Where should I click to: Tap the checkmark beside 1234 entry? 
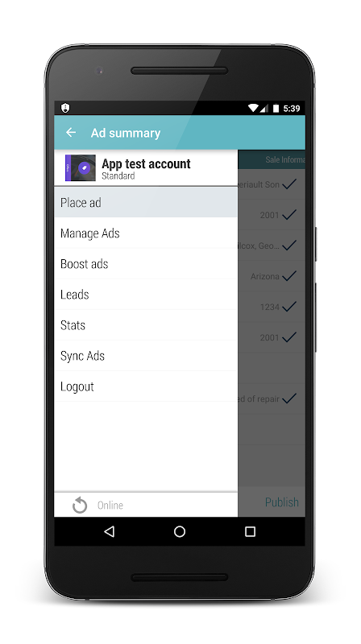tap(289, 307)
